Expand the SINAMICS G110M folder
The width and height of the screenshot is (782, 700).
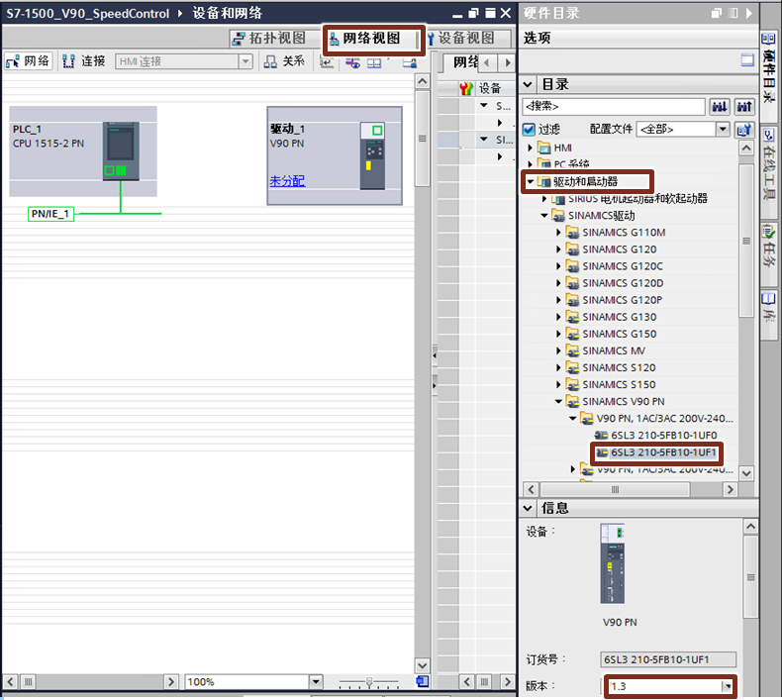(558, 232)
